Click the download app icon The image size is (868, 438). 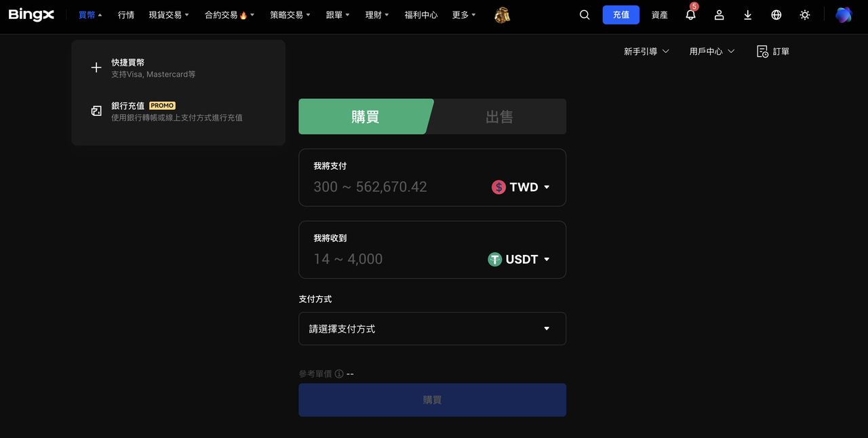(747, 15)
